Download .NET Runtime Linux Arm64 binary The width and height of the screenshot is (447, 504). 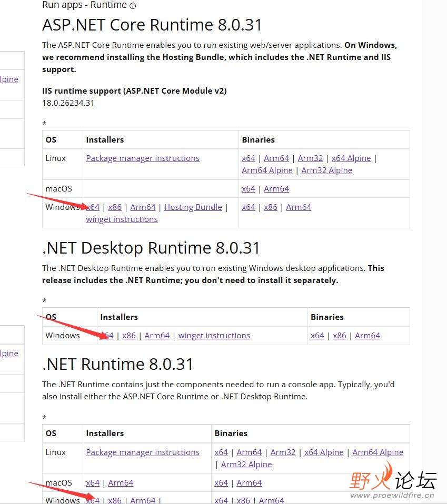pyautogui.click(x=249, y=452)
